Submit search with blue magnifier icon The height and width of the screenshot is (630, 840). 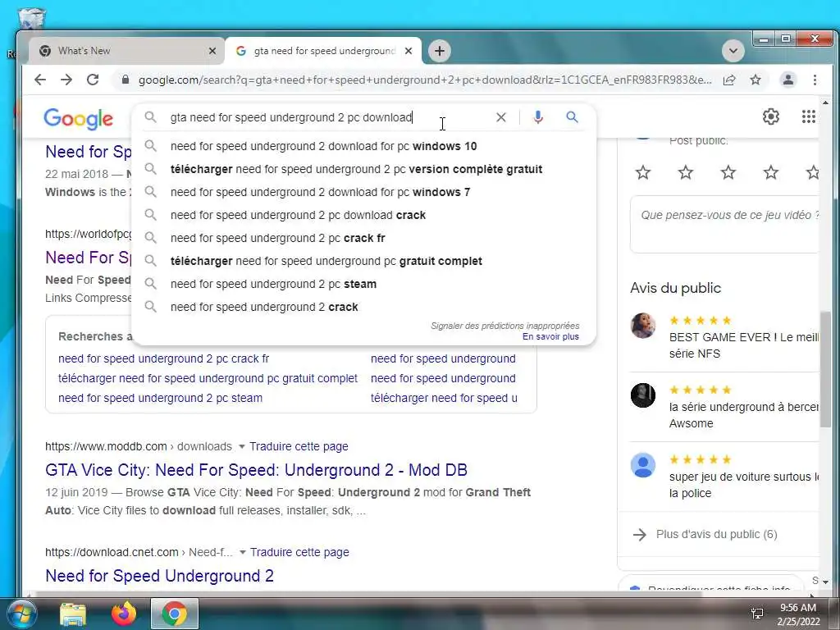tap(572, 116)
